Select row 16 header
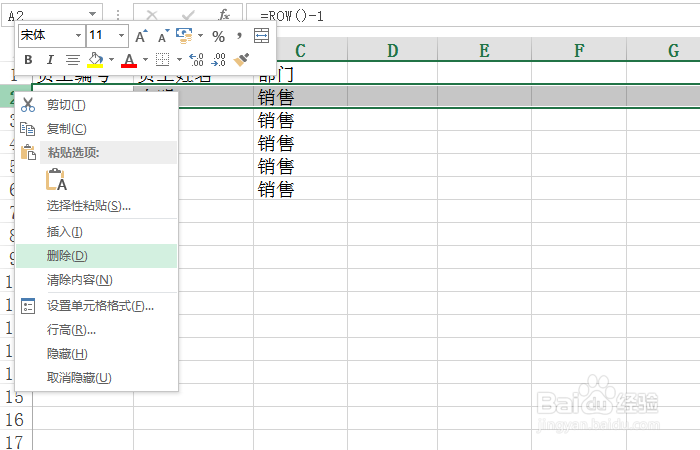The image size is (700, 450). (x=16, y=419)
